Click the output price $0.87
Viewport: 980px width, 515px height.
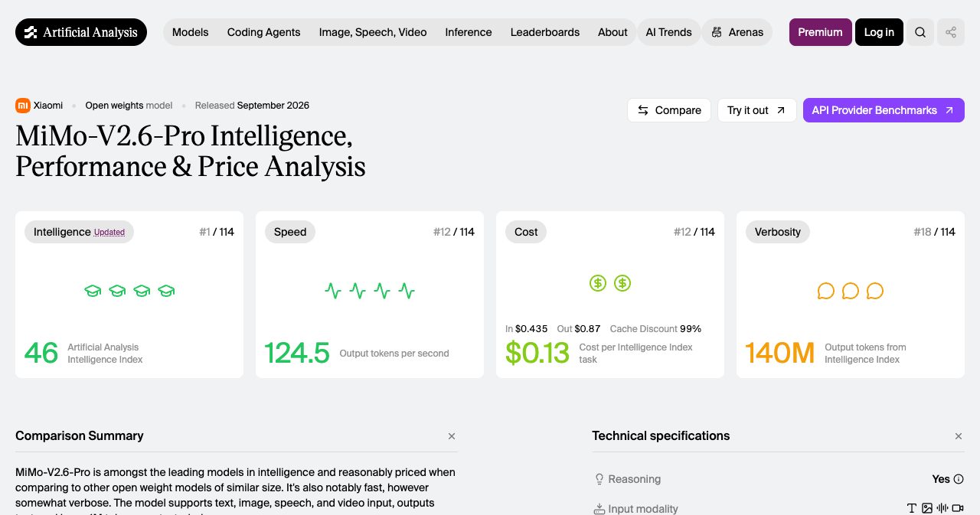(587, 328)
